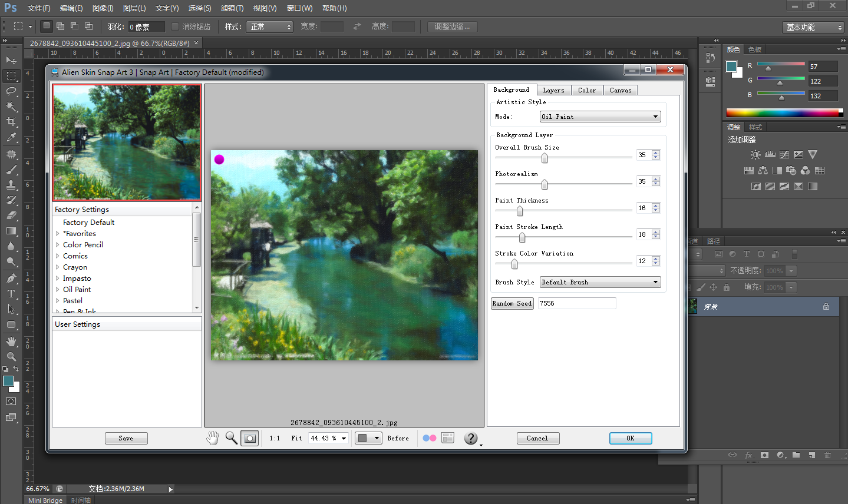Select the Zoom tool in Photoshop toolbar
Image resolution: width=848 pixels, height=504 pixels.
[11, 357]
